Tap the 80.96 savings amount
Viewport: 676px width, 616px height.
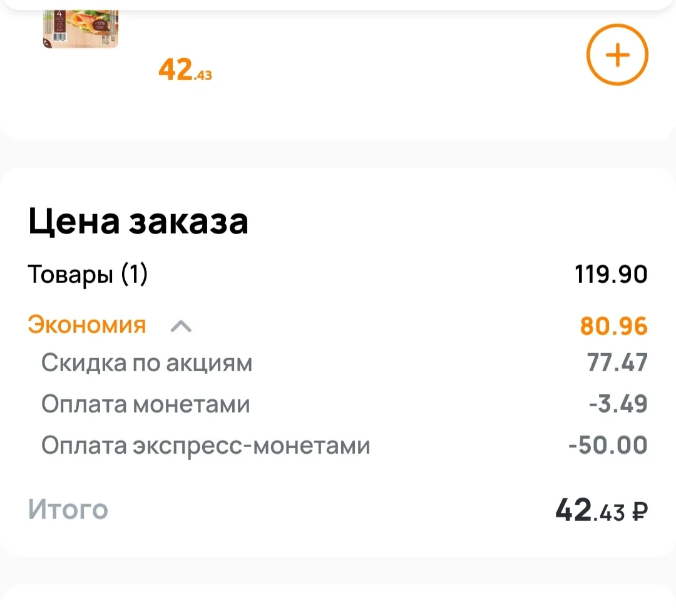pyautogui.click(x=614, y=326)
